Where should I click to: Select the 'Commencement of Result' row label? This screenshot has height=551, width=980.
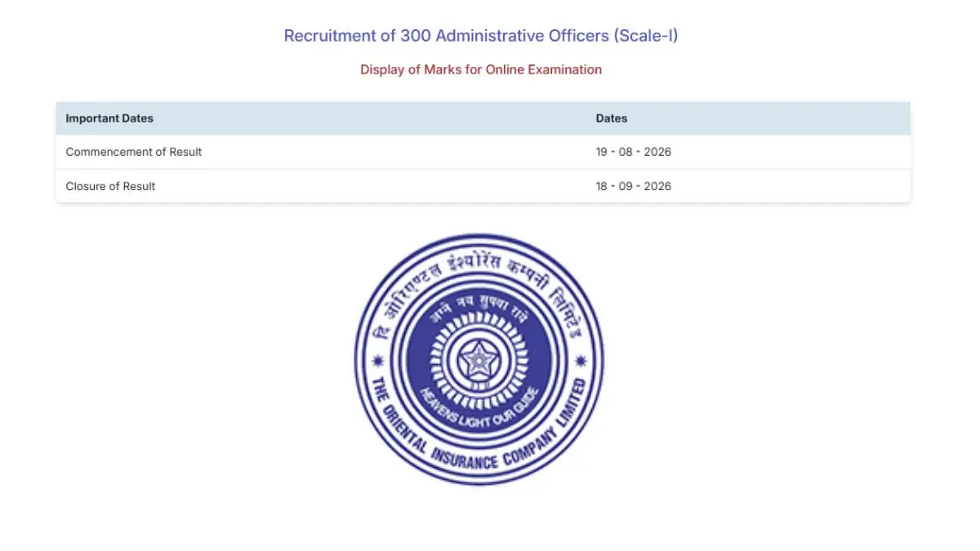click(x=134, y=152)
